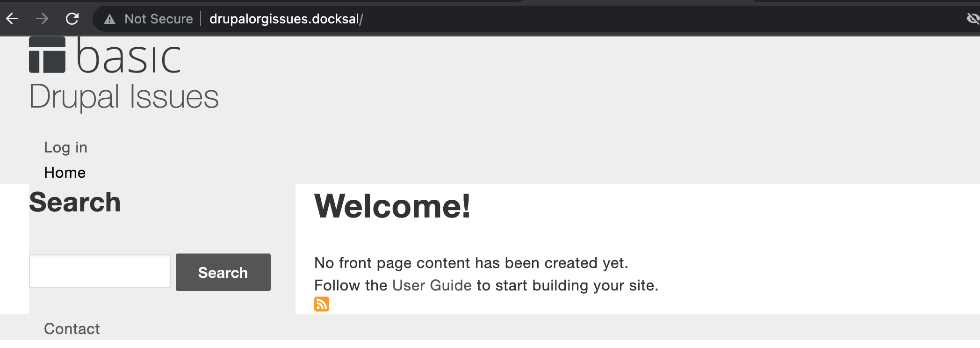Screen dimensions: 980x348
Task: Open the orange RSS feed icon
Action: tap(322, 304)
